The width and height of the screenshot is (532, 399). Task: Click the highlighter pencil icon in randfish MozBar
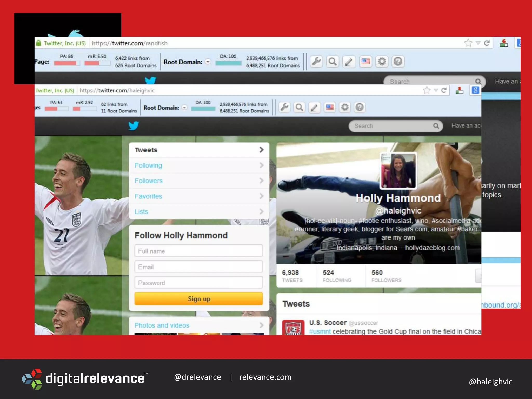pos(349,62)
